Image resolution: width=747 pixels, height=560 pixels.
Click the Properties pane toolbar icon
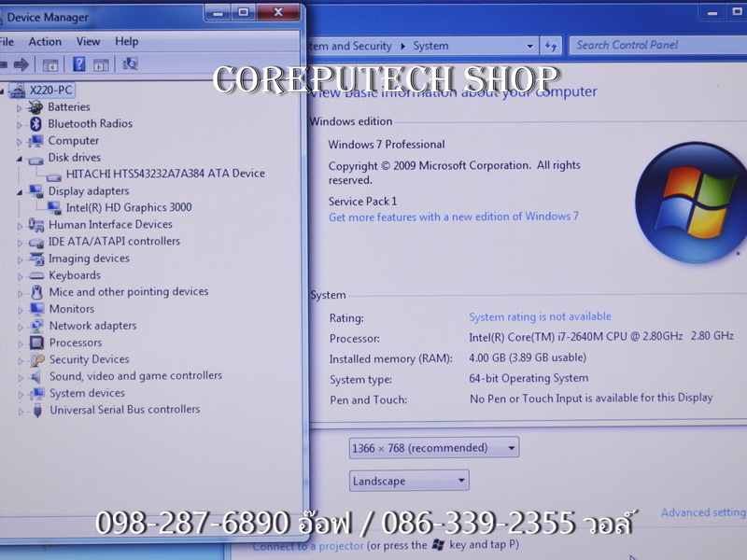coord(101,64)
